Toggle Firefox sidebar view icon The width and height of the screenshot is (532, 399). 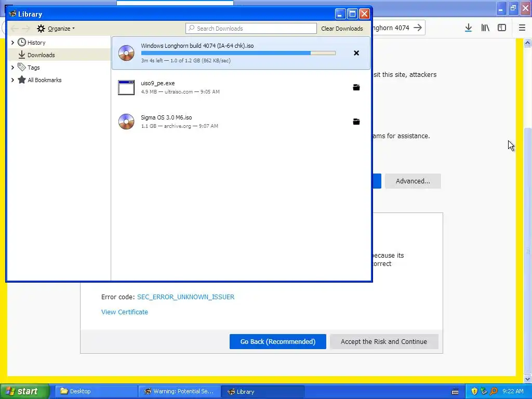[502, 28]
